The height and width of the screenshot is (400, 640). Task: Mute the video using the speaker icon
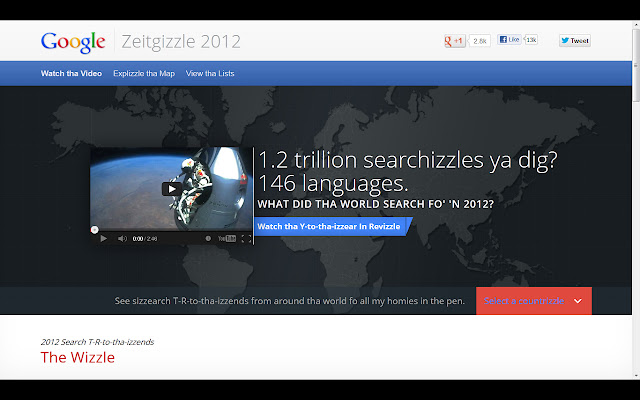(x=122, y=238)
